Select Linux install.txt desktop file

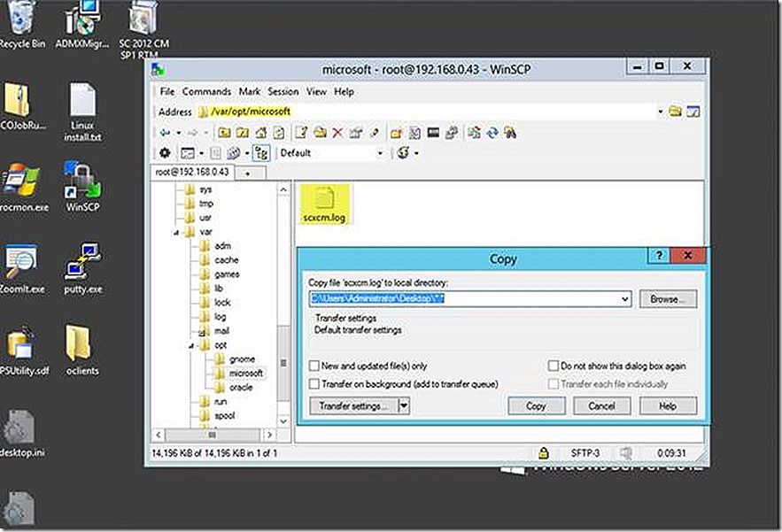point(82,112)
